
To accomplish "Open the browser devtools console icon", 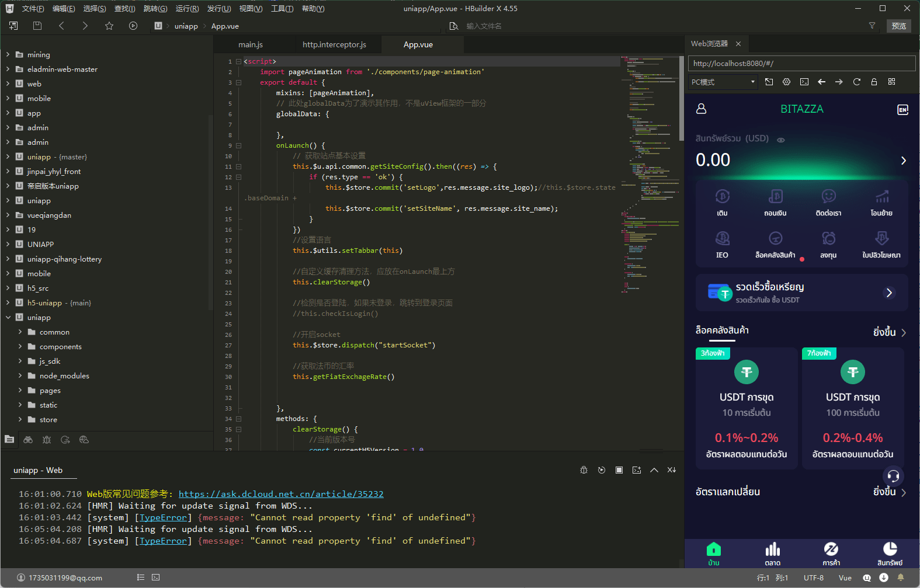I will 804,82.
